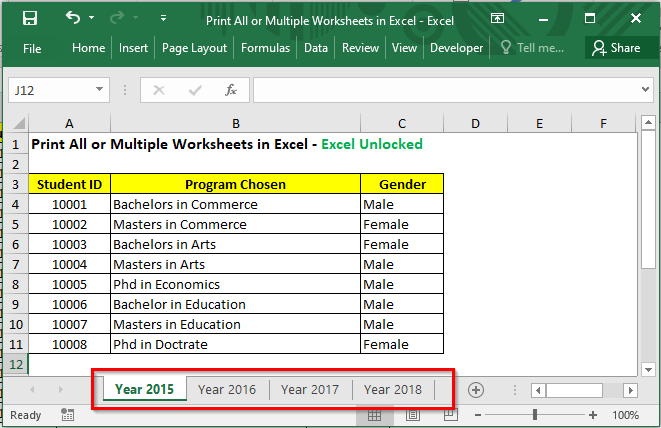
Task: Select column F header
Action: [x=603, y=124]
